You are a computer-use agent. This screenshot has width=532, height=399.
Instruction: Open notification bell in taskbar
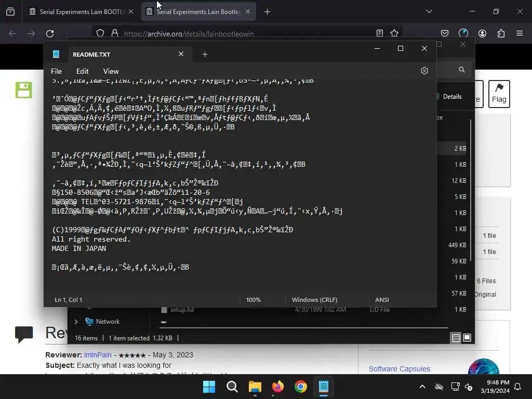tap(517, 387)
